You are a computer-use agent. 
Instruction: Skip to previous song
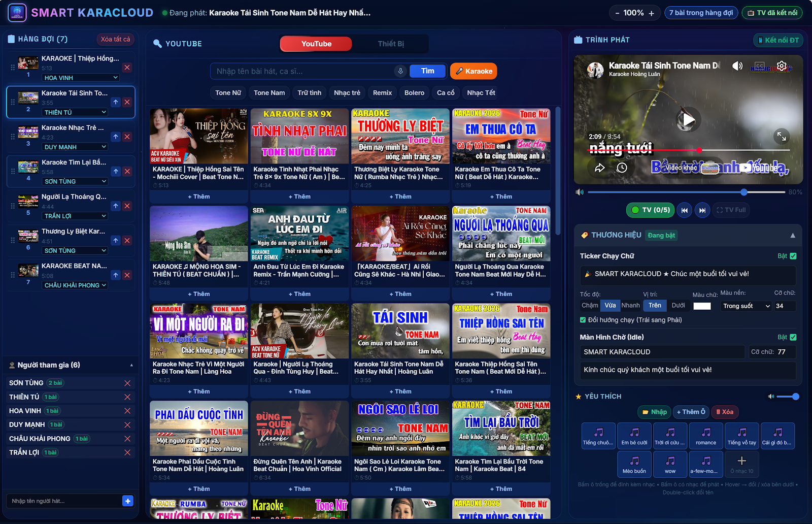[x=685, y=210]
